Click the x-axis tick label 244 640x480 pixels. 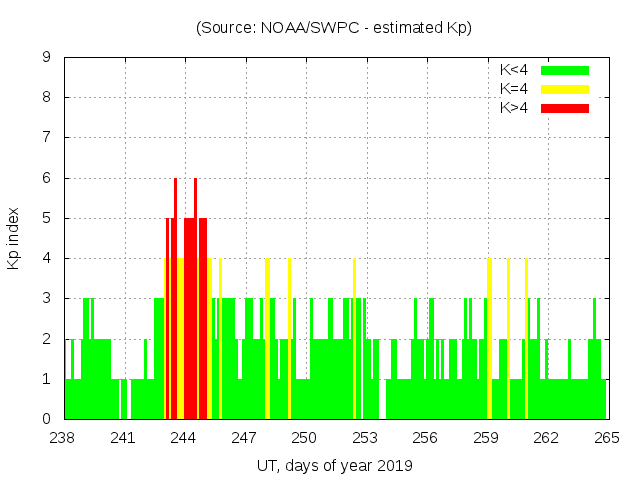tap(184, 438)
